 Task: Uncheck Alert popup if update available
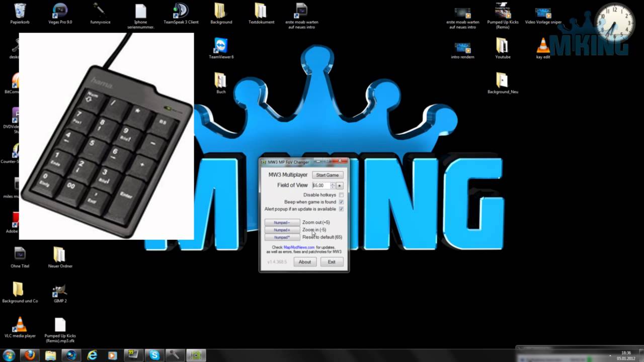[x=341, y=209]
